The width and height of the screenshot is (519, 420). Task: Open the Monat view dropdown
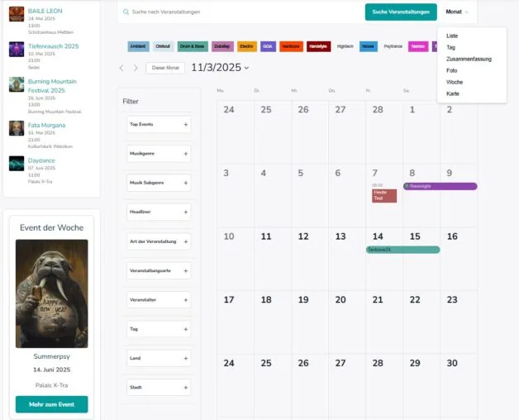point(457,12)
